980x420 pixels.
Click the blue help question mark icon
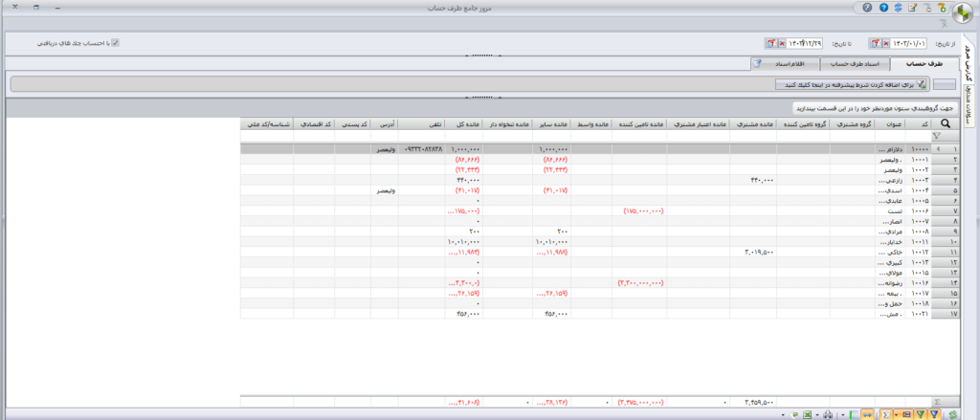[883, 8]
